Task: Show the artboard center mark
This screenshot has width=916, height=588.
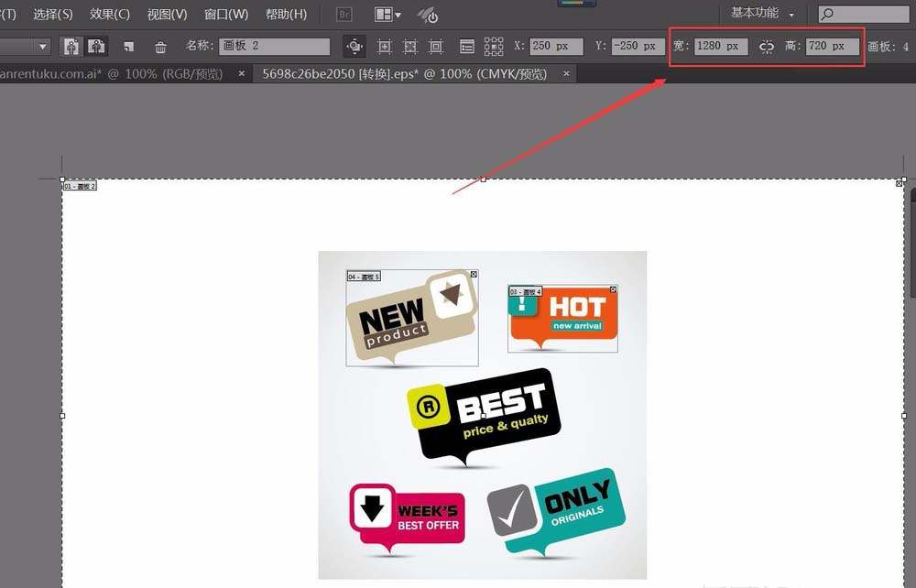Action: tap(385, 46)
